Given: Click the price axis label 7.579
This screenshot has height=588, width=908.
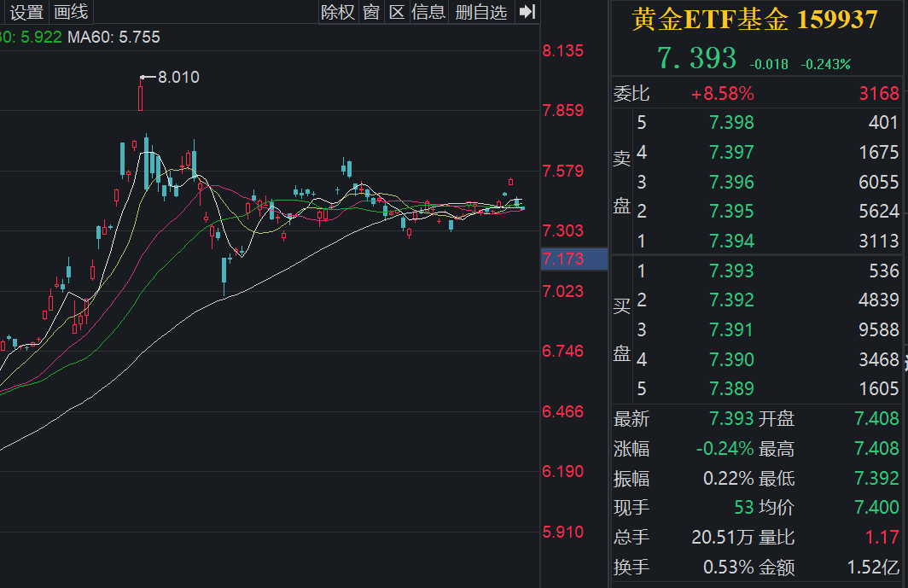Looking at the screenshot, I should (564, 169).
